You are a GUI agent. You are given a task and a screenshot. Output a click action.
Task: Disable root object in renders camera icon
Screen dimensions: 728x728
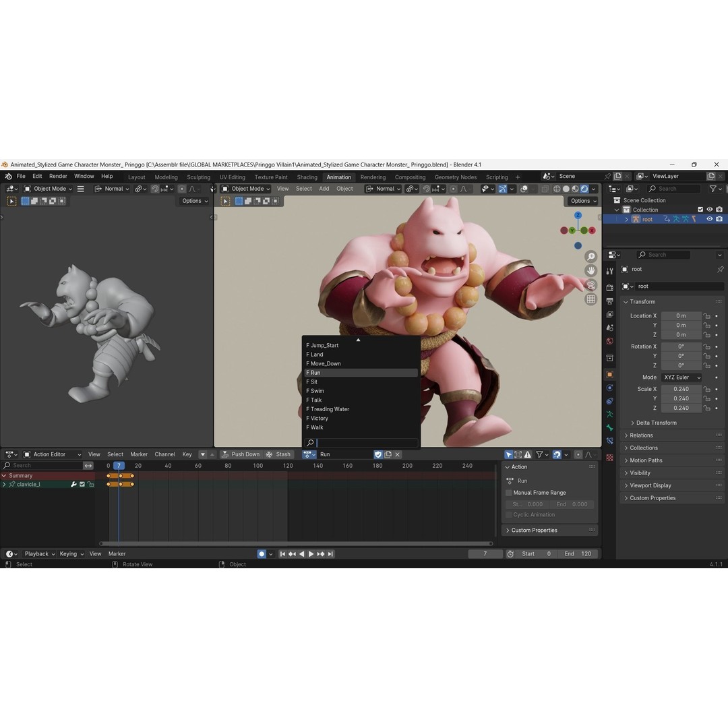[719, 219]
